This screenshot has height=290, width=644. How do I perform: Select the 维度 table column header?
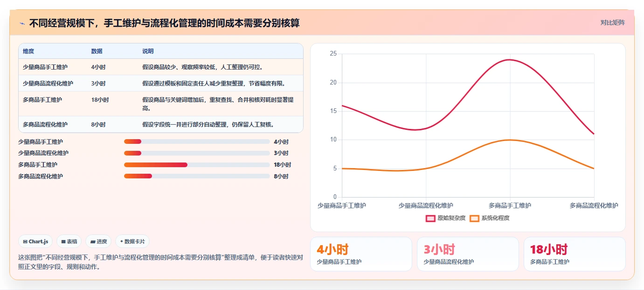pyautogui.click(x=28, y=51)
